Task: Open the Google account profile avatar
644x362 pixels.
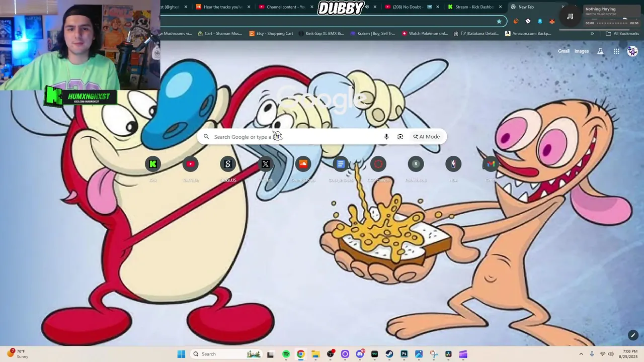Action: [632, 51]
